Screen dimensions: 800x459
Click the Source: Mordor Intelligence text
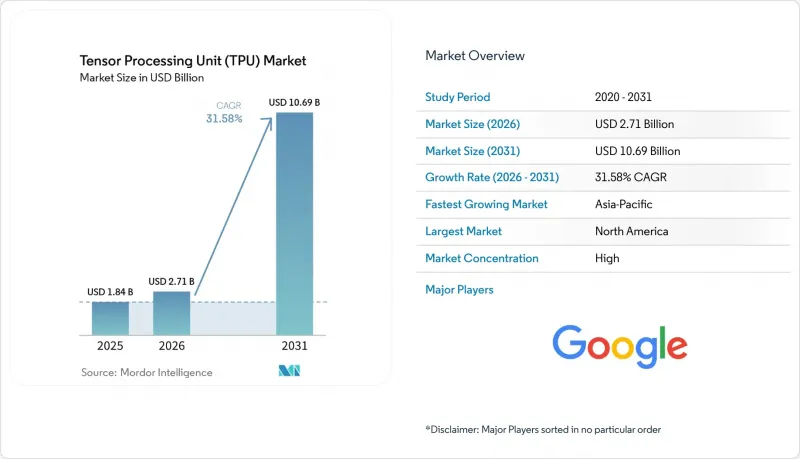147,372
